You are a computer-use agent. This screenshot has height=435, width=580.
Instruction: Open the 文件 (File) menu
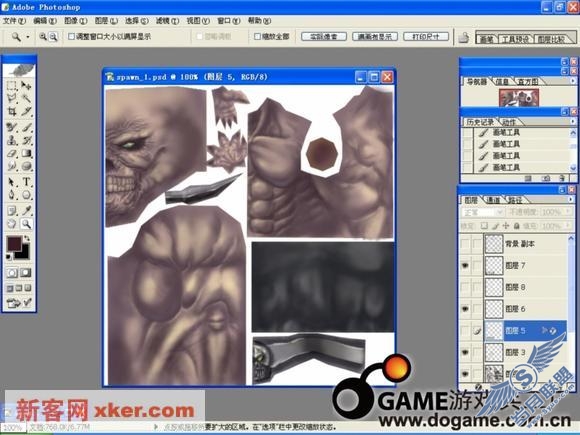[14, 21]
